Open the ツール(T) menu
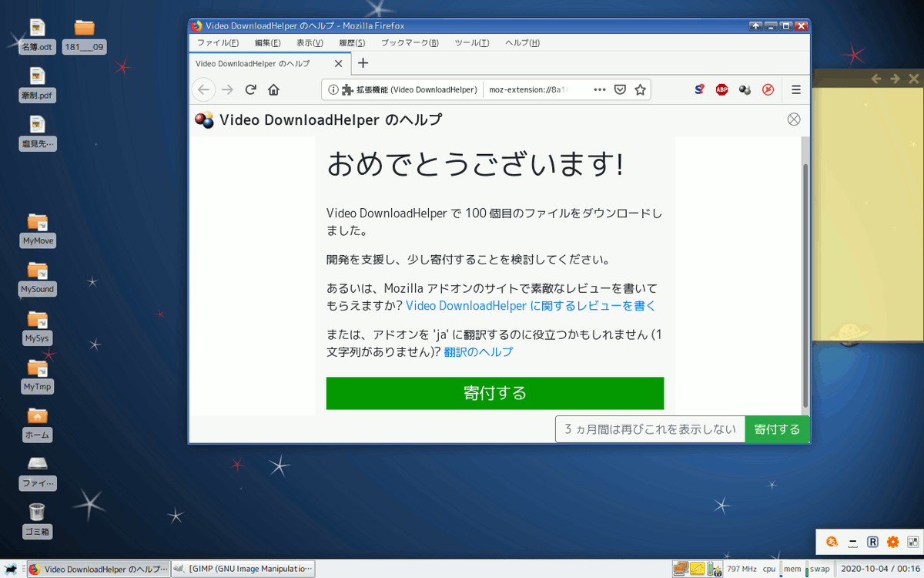The height and width of the screenshot is (578, 924). pyautogui.click(x=471, y=42)
